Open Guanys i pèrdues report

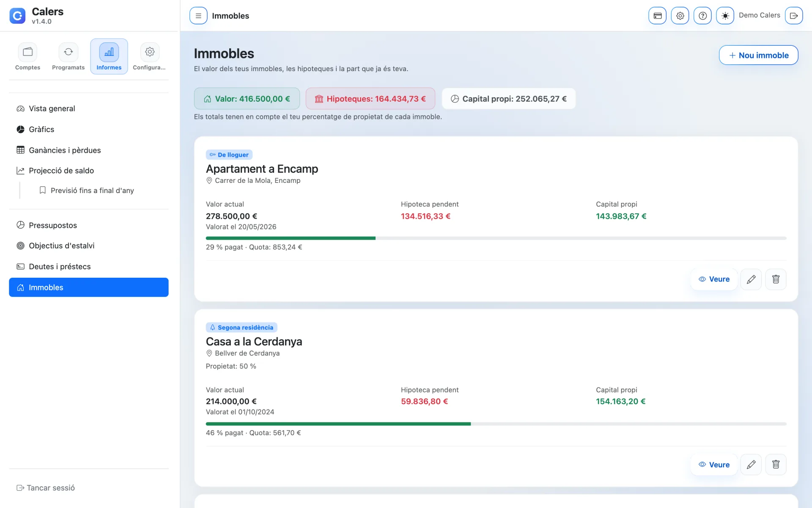click(x=89, y=150)
